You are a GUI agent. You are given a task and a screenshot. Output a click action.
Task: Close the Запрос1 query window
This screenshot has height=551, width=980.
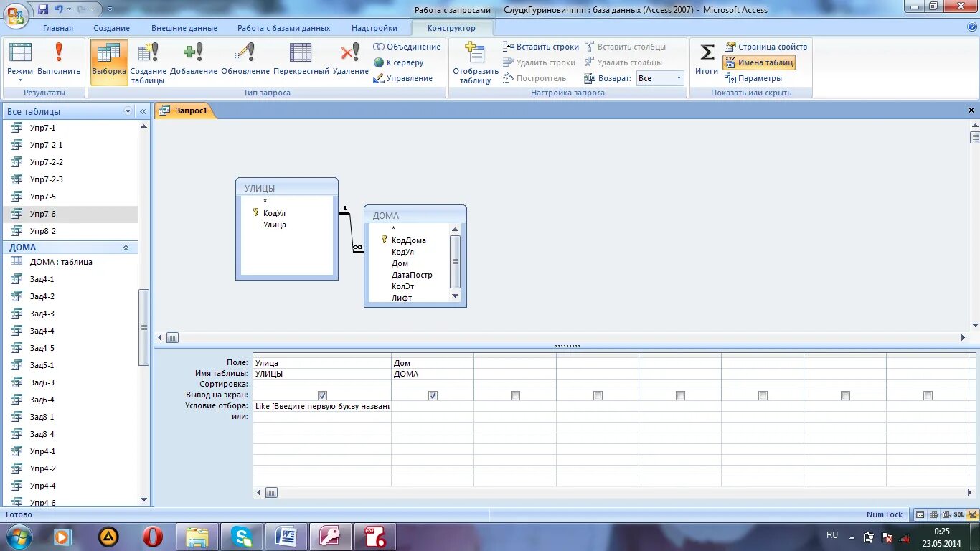[971, 110]
